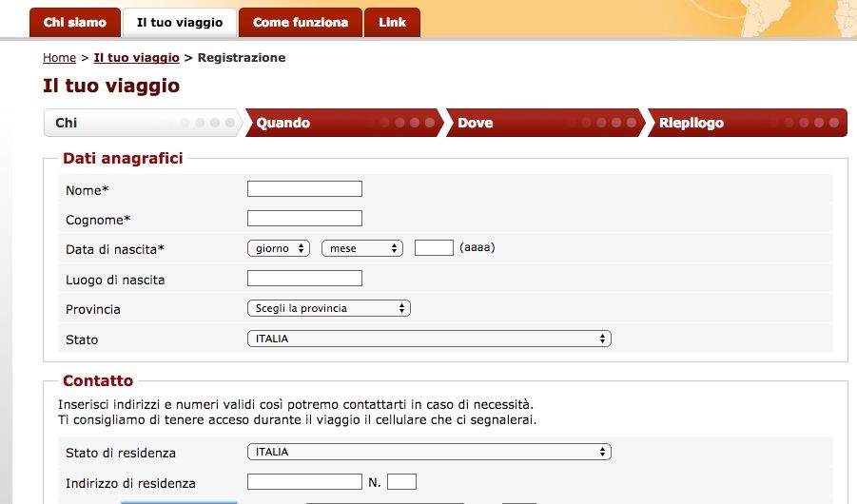Image resolution: width=857 pixels, height=504 pixels.
Task: Click the Home breadcrumb link
Action: click(x=59, y=58)
